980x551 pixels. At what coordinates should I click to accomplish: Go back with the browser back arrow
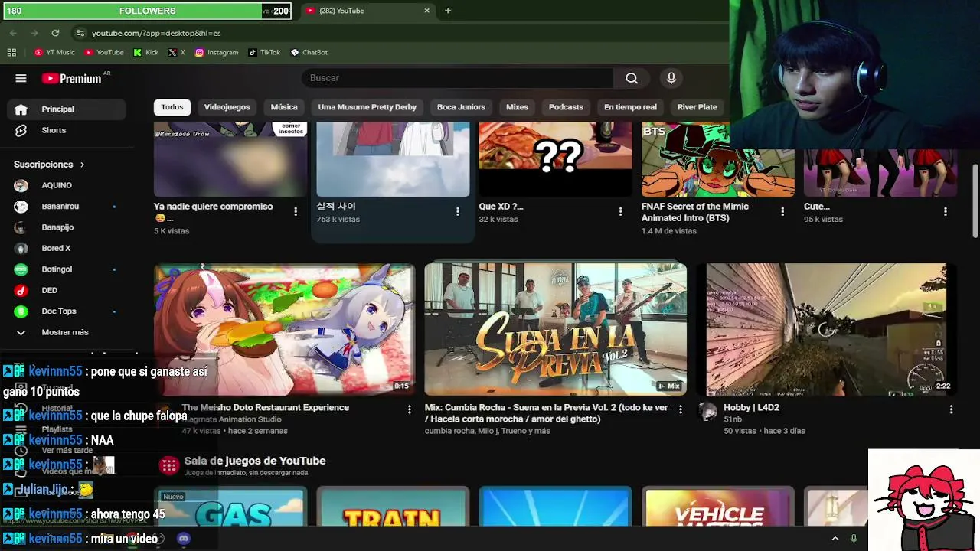13,33
